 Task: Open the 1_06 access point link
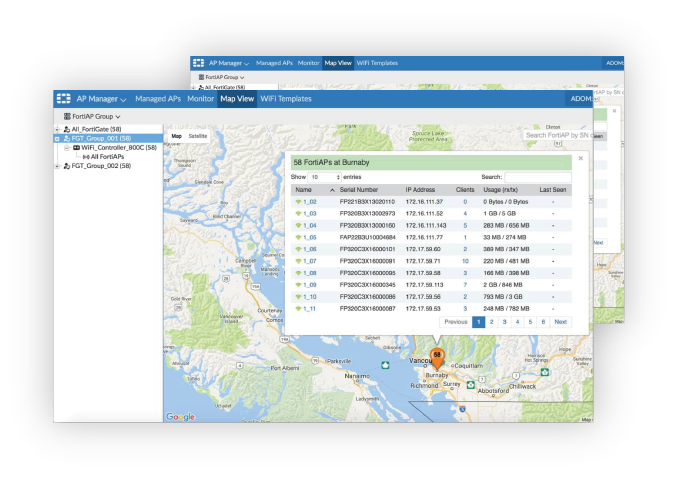(x=310, y=249)
